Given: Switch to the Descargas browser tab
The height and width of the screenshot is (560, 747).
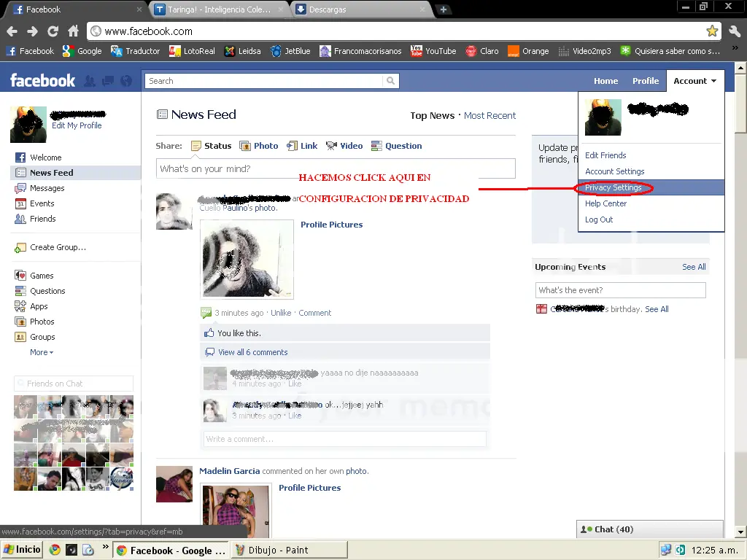Looking at the screenshot, I should tap(361, 9).
